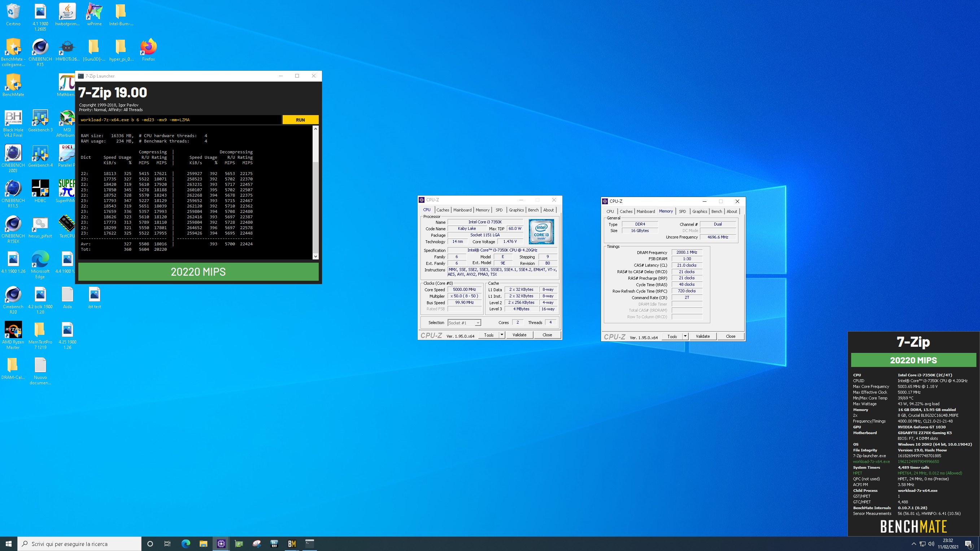Launch HDBC desktop shortcut
The image size is (980, 551).
click(40, 192)
